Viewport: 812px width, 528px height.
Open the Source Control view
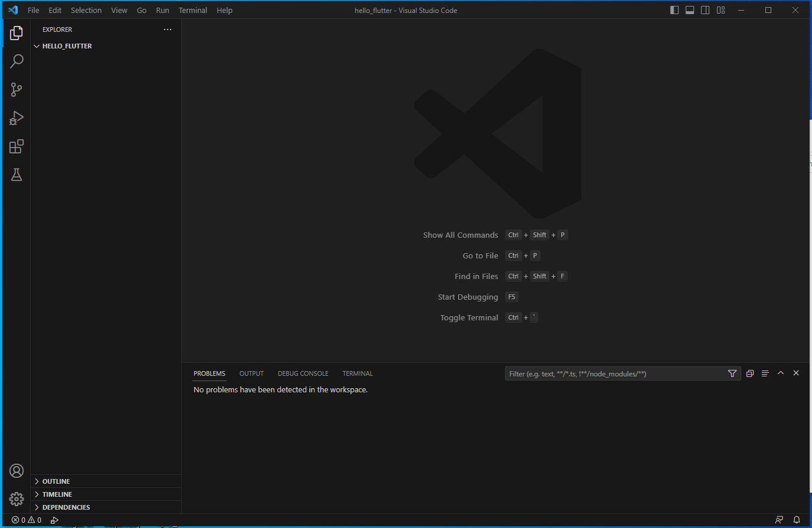17,90
